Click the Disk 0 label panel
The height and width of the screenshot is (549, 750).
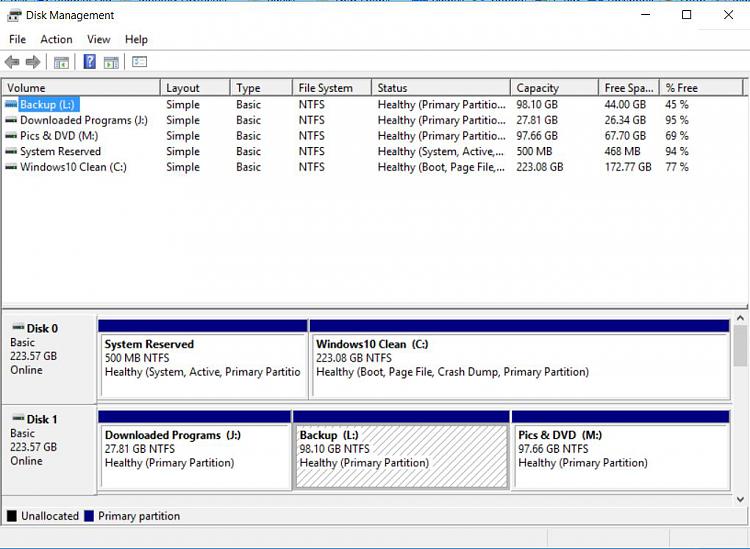pyautogui.click(x=49, y=359)
